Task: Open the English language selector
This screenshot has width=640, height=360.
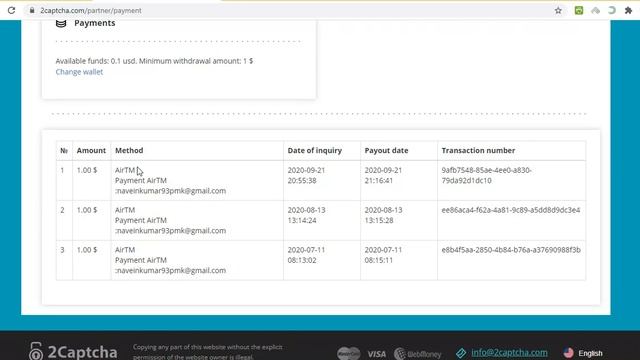Action: point(590,353)
